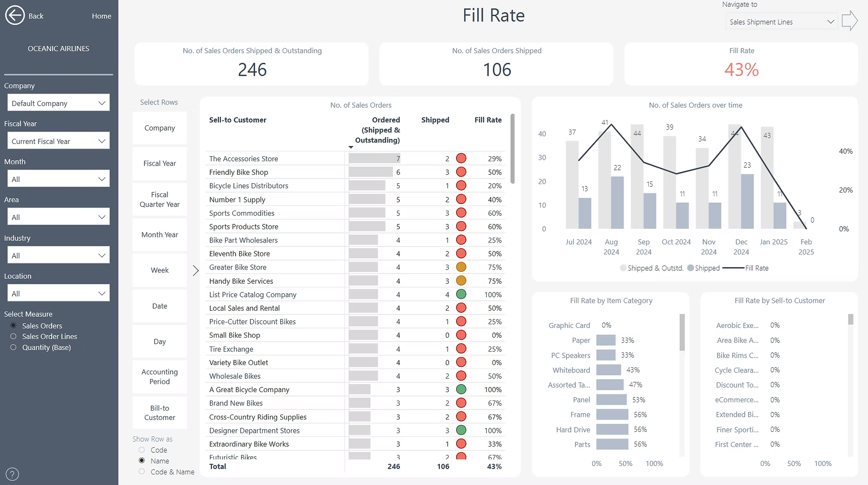Select Fiscal Quarter Year rows
The height and width of the screenshot is (485, 868).
[159, 200]
